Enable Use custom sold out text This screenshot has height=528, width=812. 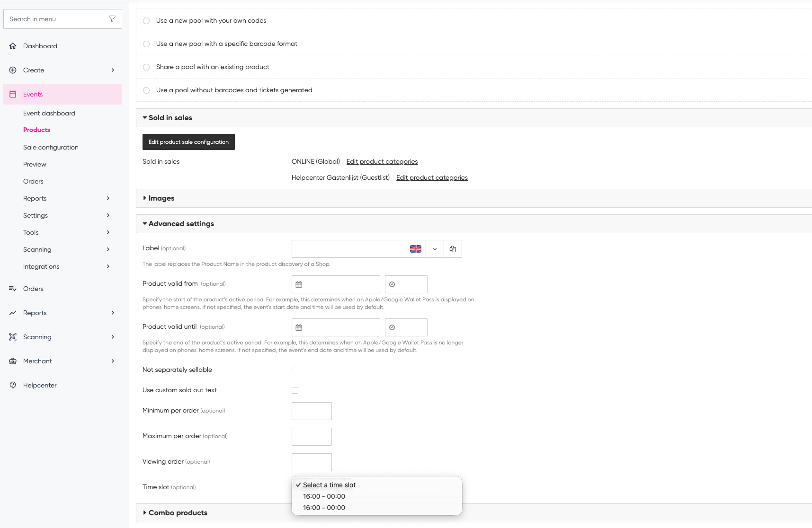[295, 390]
